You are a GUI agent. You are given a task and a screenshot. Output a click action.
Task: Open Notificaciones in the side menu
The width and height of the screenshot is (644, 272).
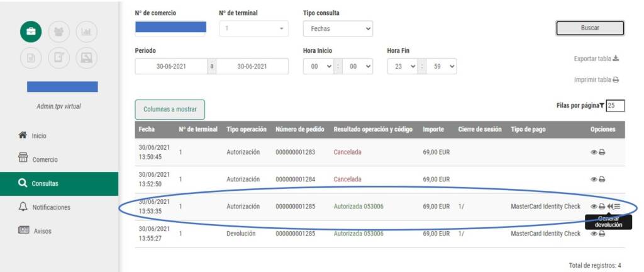(x=51, y=207)
